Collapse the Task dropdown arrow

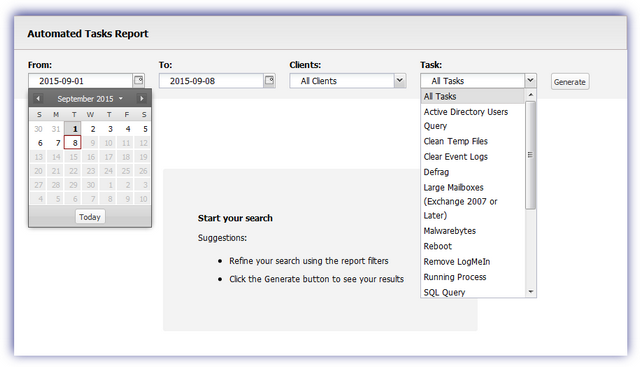(x=530, y=80)
